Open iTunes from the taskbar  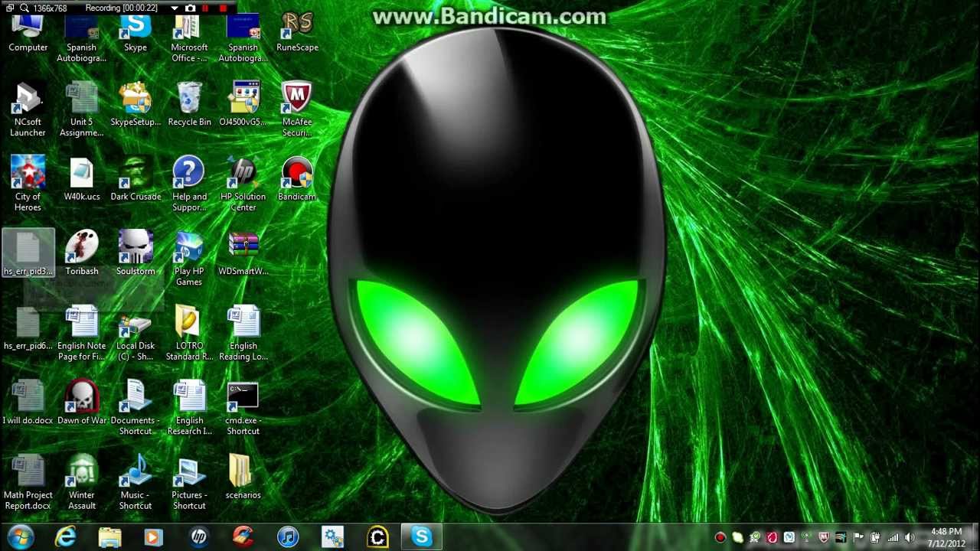(288, 537)
